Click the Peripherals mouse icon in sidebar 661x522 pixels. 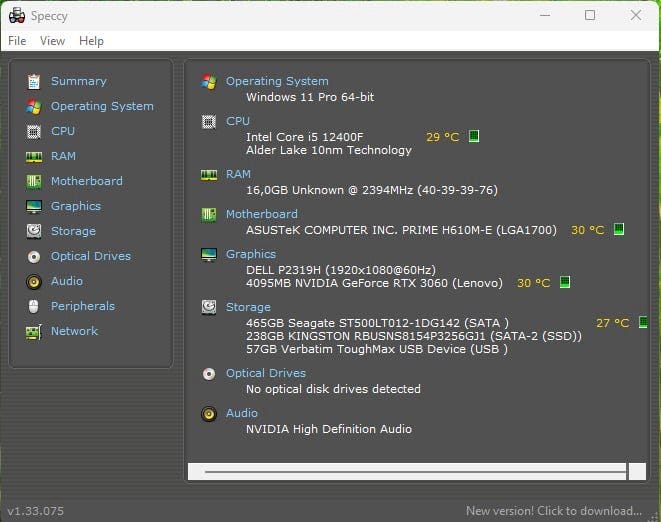(x=34, y=307)
